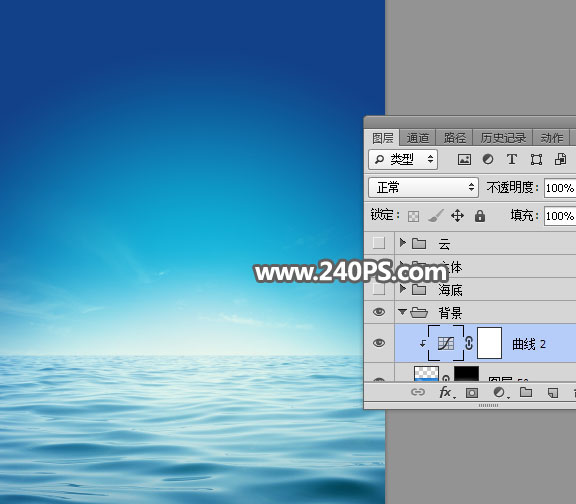The width and height of the screenshot is (576, 504).
Task: Select the 海底 group folder icon
Action: [x=419, y=289]
